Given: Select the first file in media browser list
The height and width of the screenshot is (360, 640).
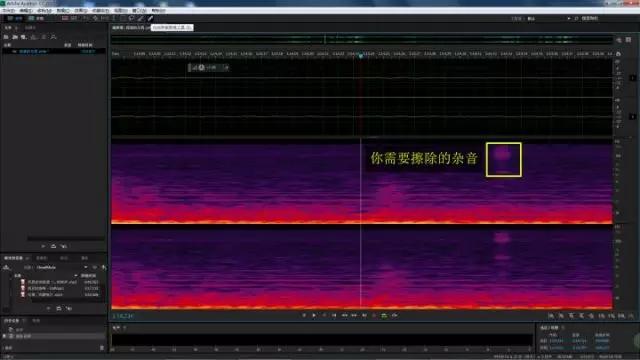Looking at the screenshot, I should pos(61,282).
